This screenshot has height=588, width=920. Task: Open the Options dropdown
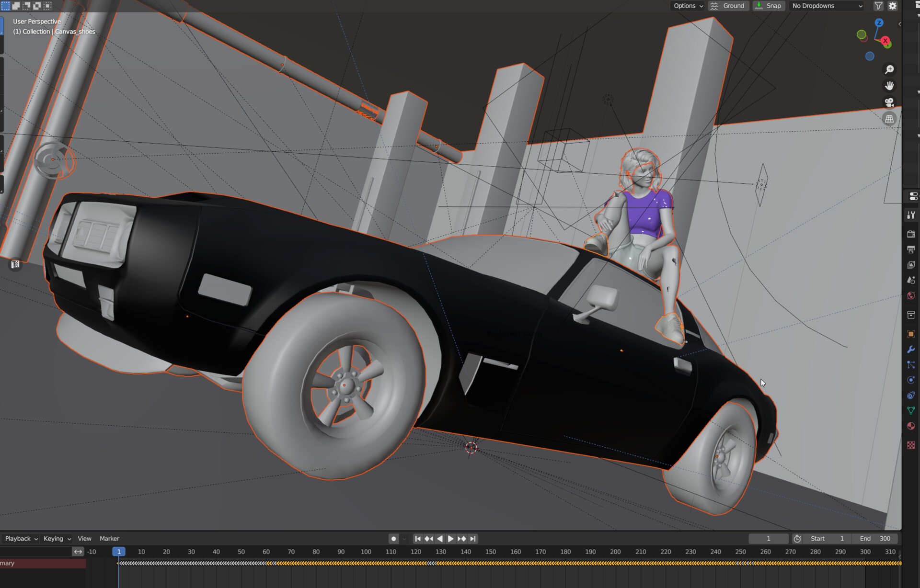click(687, 6)
